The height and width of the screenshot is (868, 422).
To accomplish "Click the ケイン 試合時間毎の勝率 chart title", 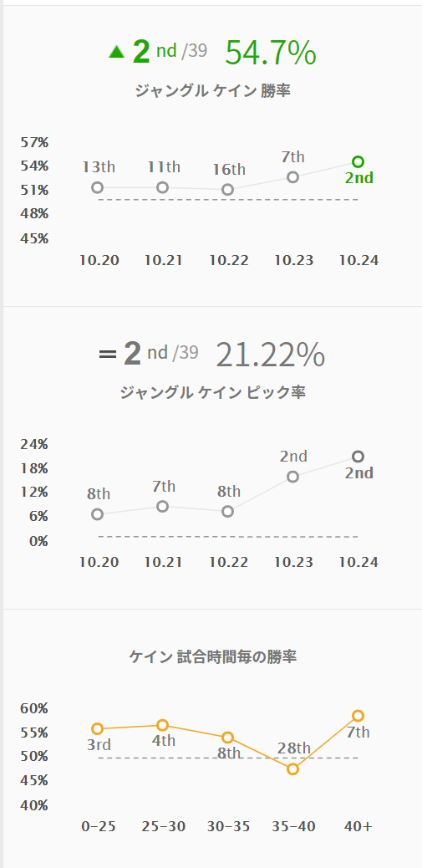I will tap(213, 657).
